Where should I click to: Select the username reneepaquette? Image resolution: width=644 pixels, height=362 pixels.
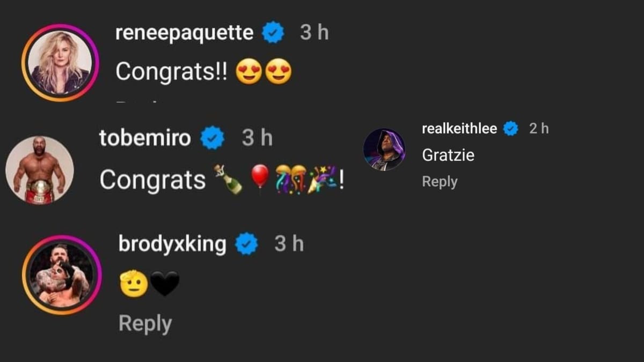(x=186, y=33)
